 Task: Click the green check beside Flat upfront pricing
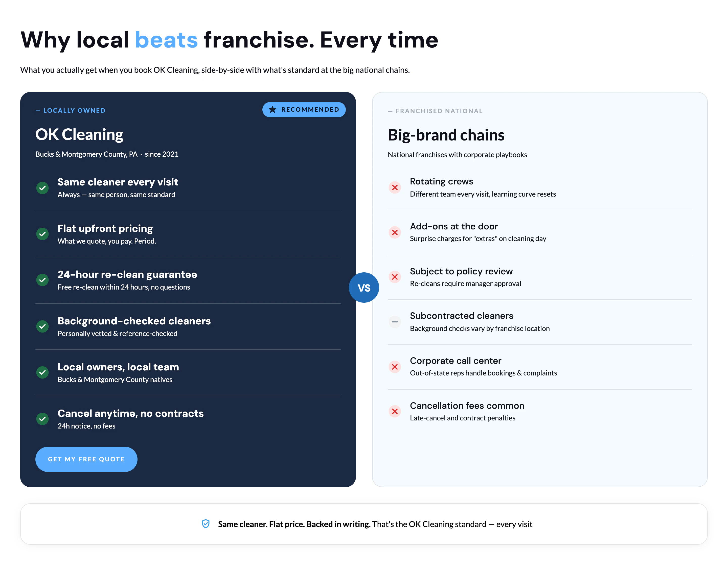tap(42, 234)
